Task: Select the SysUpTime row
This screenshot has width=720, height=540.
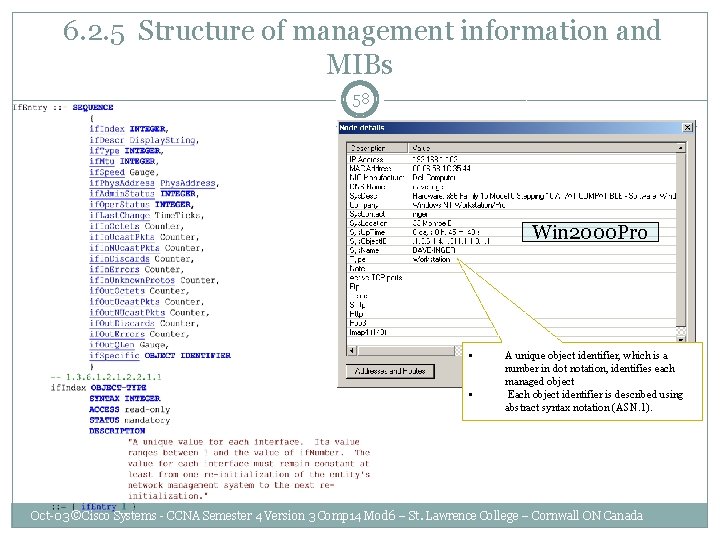Action: point(512,232)
